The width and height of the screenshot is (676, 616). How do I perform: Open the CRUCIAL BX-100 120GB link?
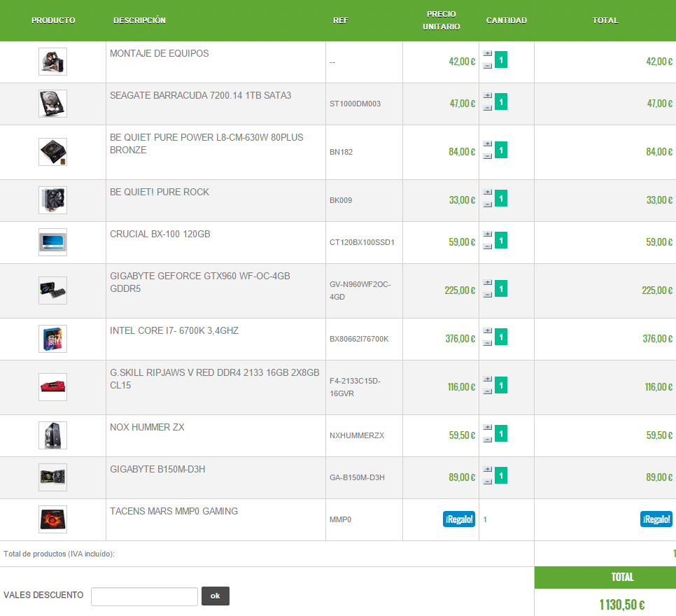(x=160, y=234)
